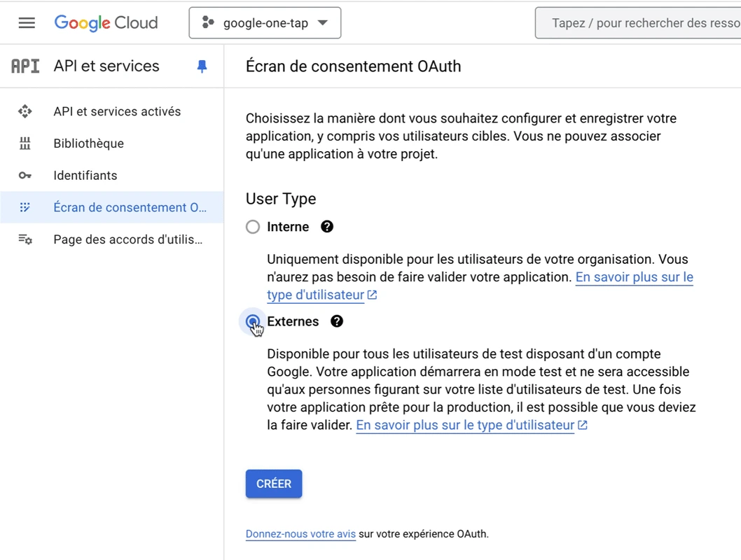Open the navigation hamburger menu
The image size is (741, 560).
(27, 22)
